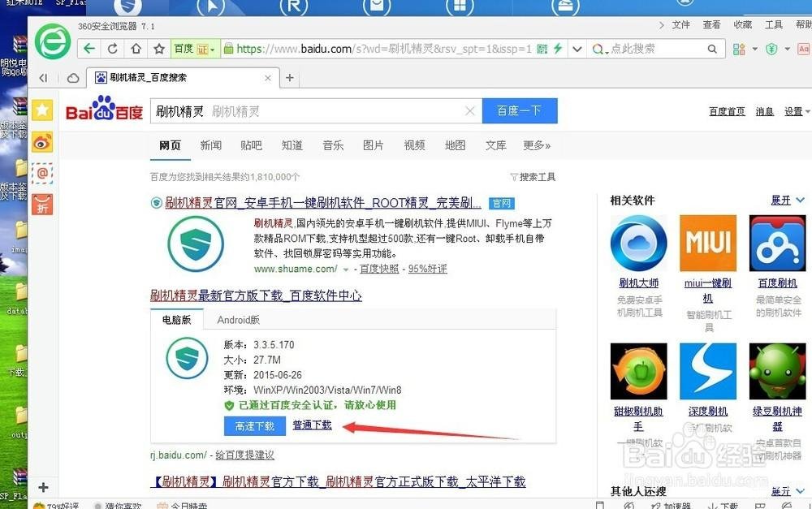Switch to the 贴吧 tab
Screen dimensions: 812x509
coord(251,145)
